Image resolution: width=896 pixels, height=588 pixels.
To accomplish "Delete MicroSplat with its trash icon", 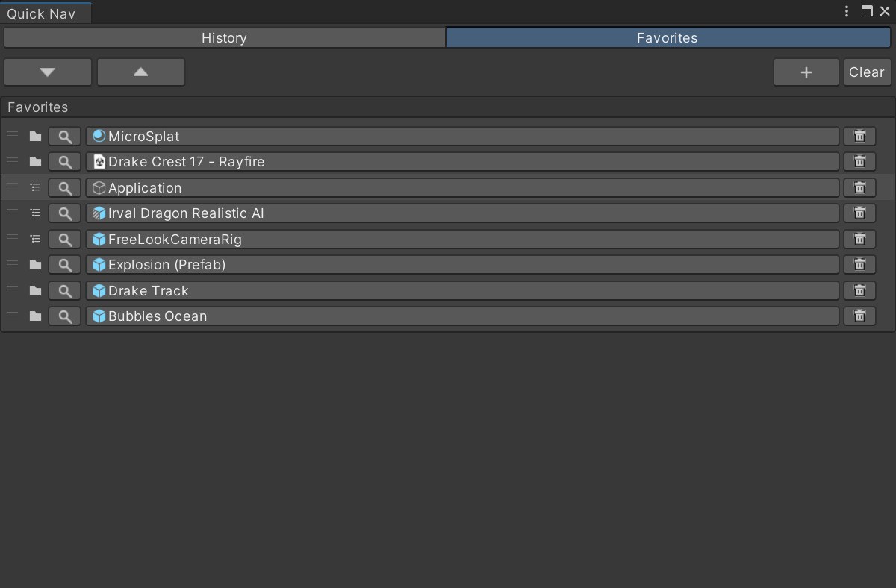I will point(859,137).
